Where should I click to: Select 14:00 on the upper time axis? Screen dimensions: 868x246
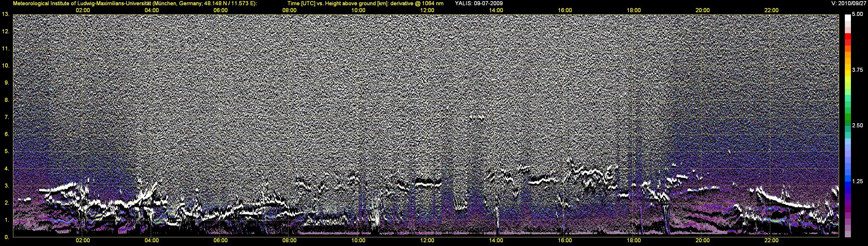(x=496, y=10)
